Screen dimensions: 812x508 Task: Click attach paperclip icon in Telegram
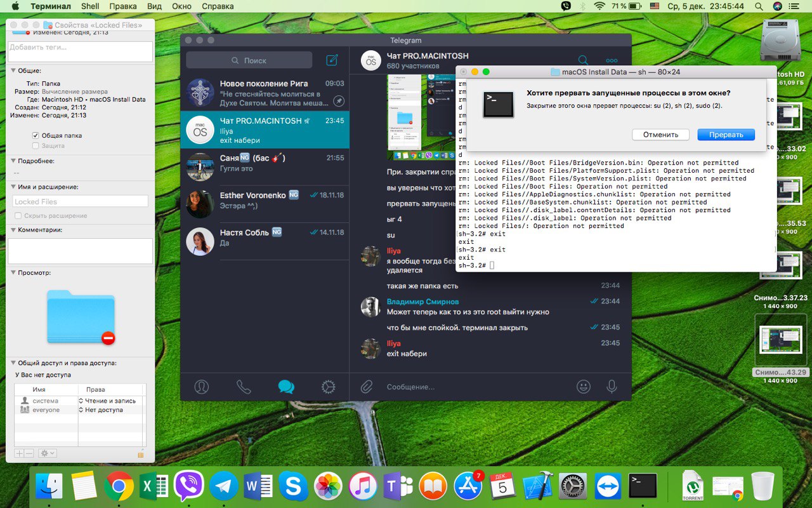(x=367, y=386)
